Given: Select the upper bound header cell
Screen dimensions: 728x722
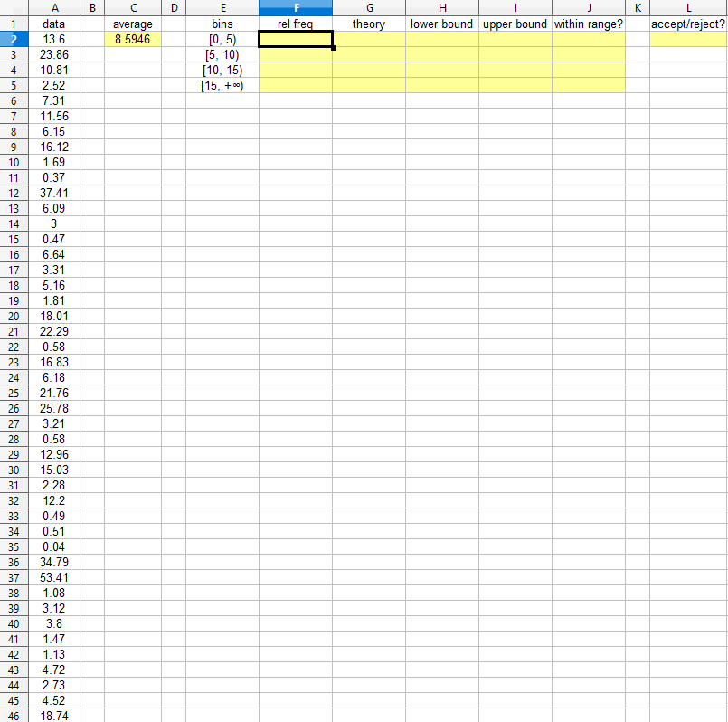Looking at the screenshot, I should 515,24.
